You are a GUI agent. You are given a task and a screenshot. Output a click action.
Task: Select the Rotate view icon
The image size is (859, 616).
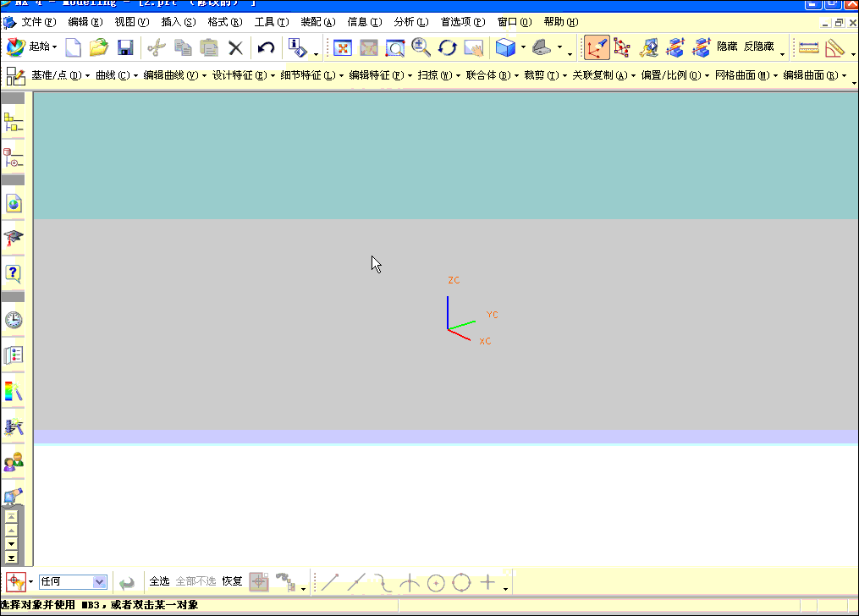(x=448, y=48)
